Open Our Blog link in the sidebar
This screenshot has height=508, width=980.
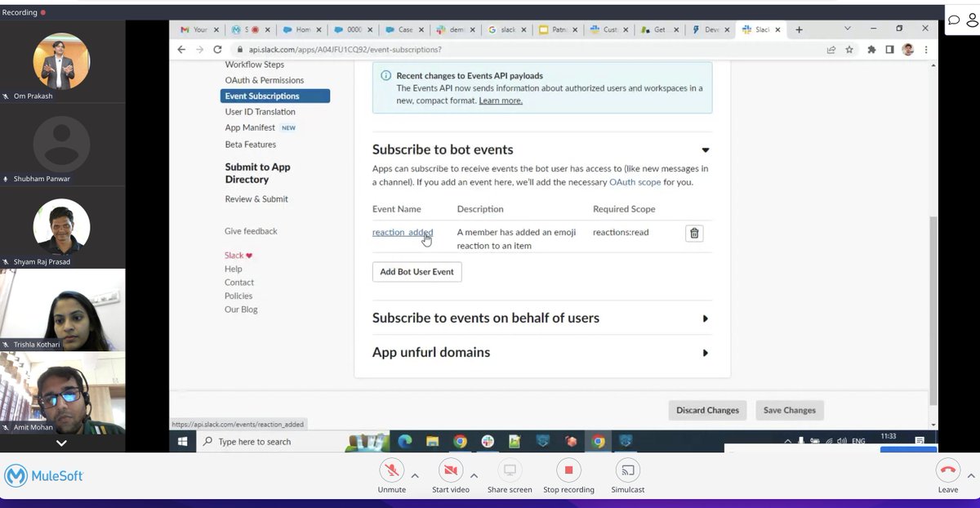[241, 310]
